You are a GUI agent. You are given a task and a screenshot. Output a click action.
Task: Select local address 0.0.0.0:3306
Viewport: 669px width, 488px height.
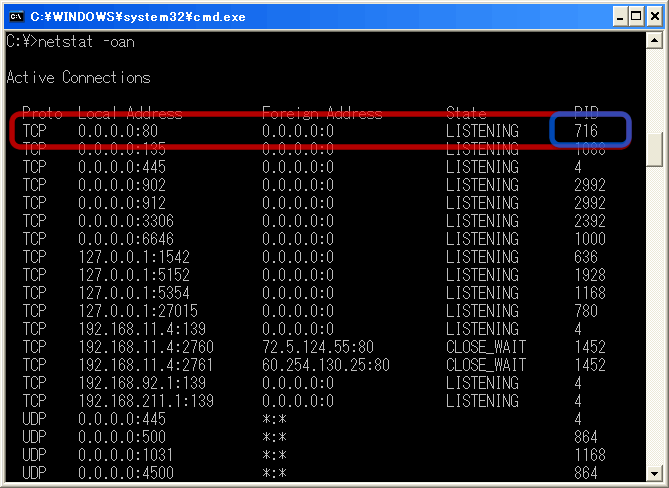[x=125, y=221]
